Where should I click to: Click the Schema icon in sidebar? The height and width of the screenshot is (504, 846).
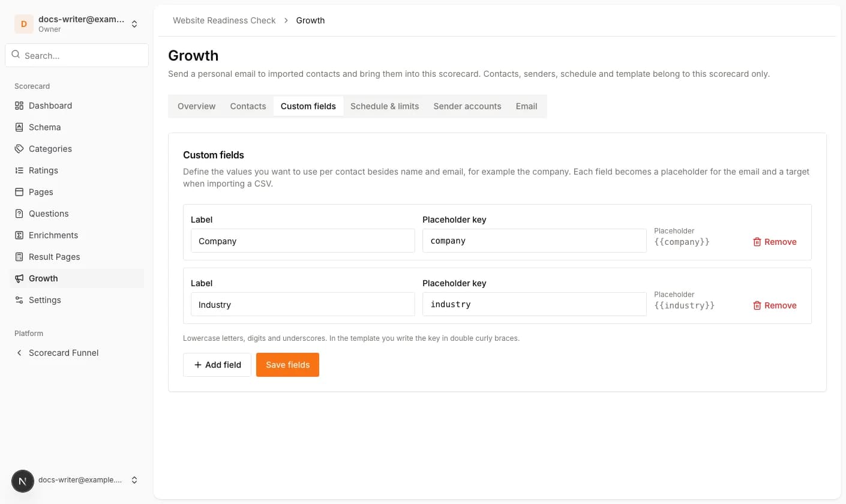coord(19,127)
